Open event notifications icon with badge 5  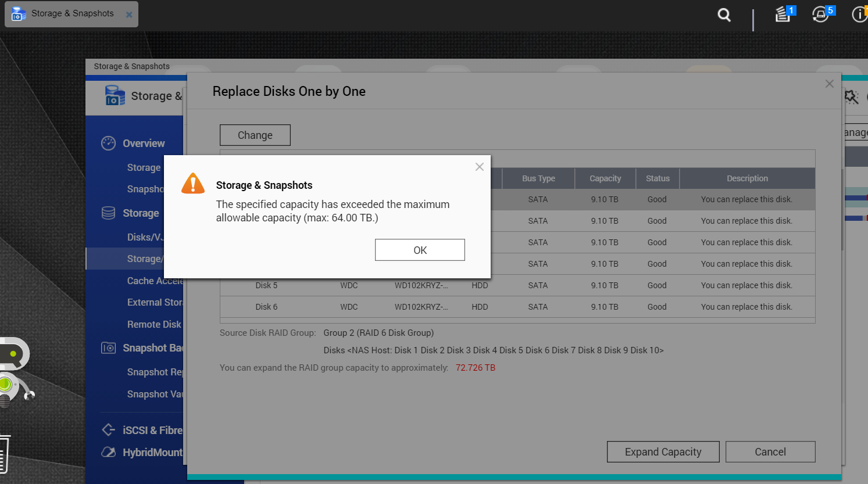[820, 15]
